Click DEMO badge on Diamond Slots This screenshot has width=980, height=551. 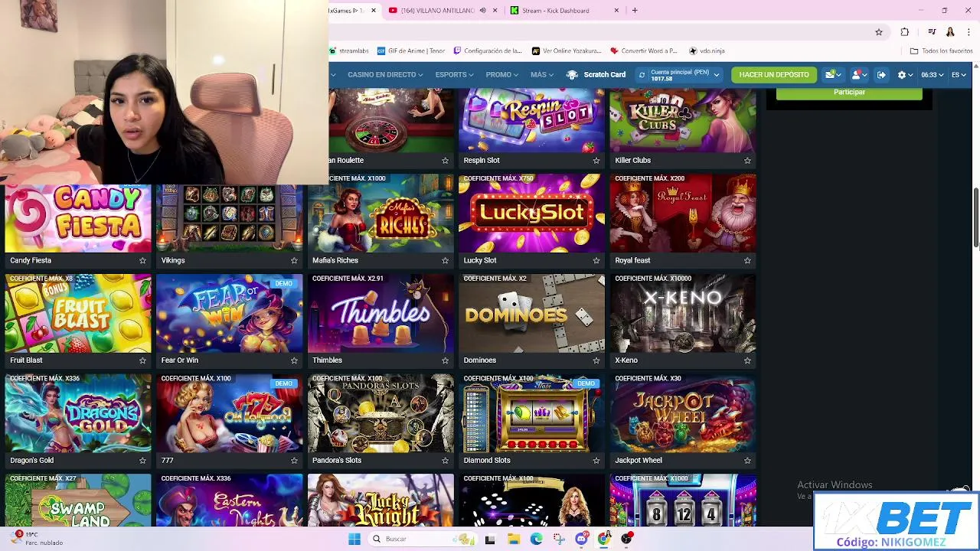pos(586,383)
